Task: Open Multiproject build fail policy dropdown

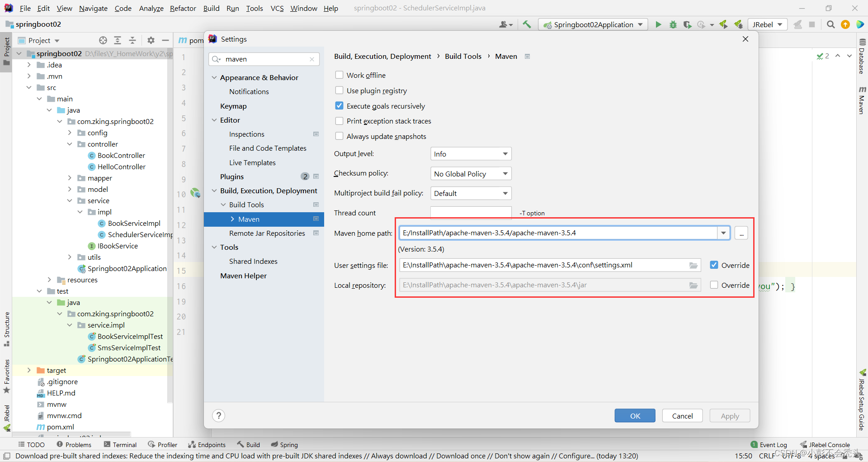Action: 471,193
